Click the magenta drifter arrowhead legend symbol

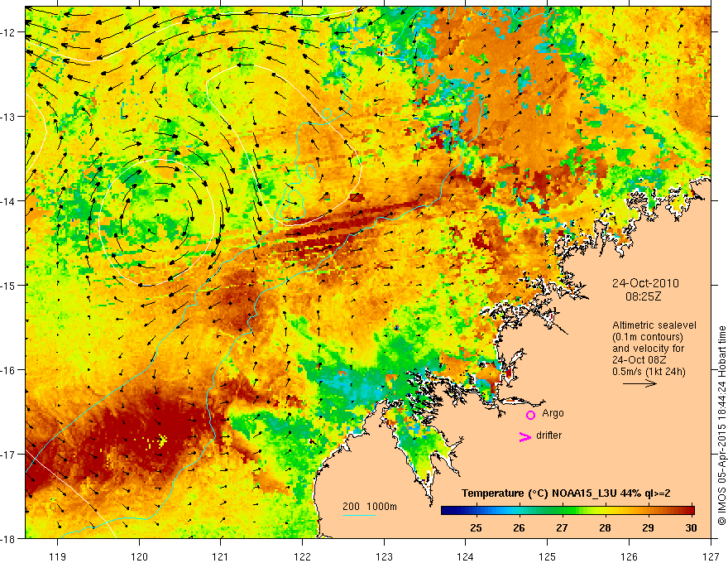pyautogui.click(x=525, y=436)
